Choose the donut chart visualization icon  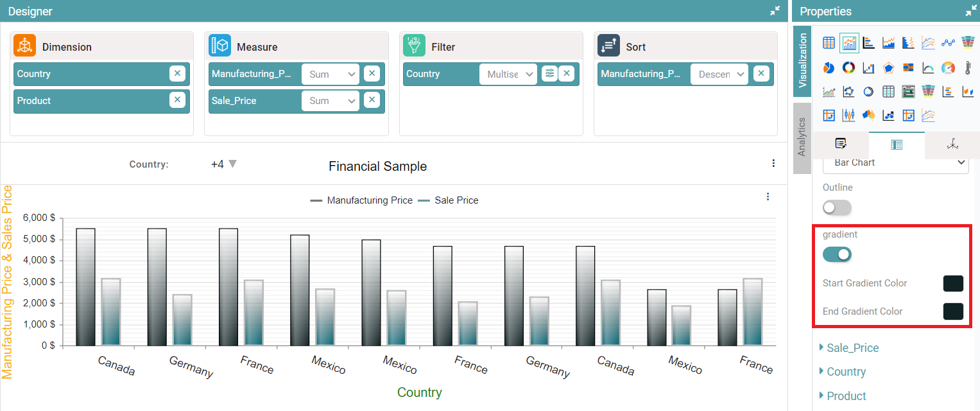click(x=848, y=67)
